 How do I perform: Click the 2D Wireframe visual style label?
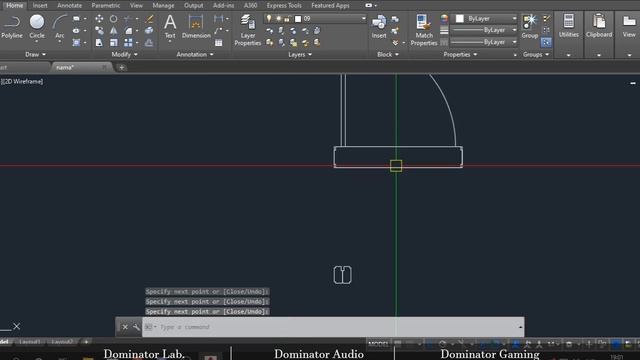point(24,82)
